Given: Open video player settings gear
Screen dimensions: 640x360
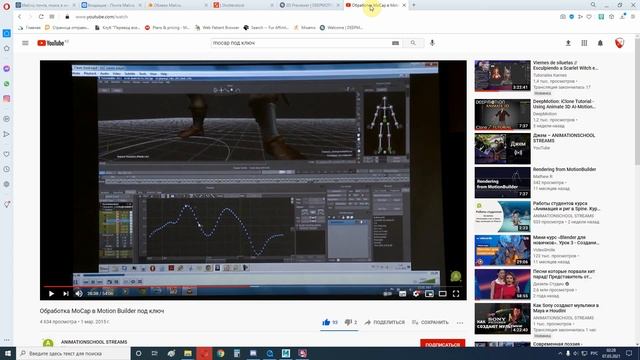Looking at the screenshot, I should tap(416, 293).
